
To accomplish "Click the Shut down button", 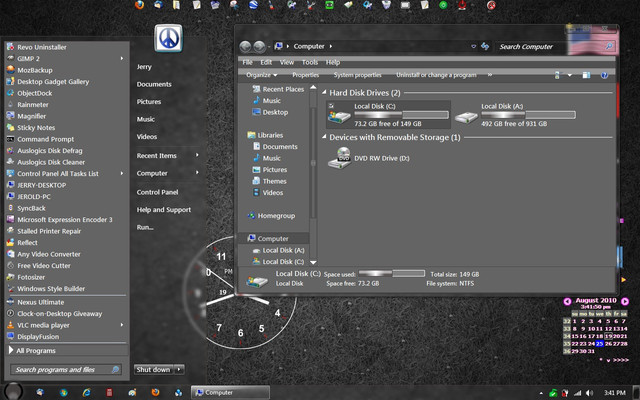I will 153,369.
